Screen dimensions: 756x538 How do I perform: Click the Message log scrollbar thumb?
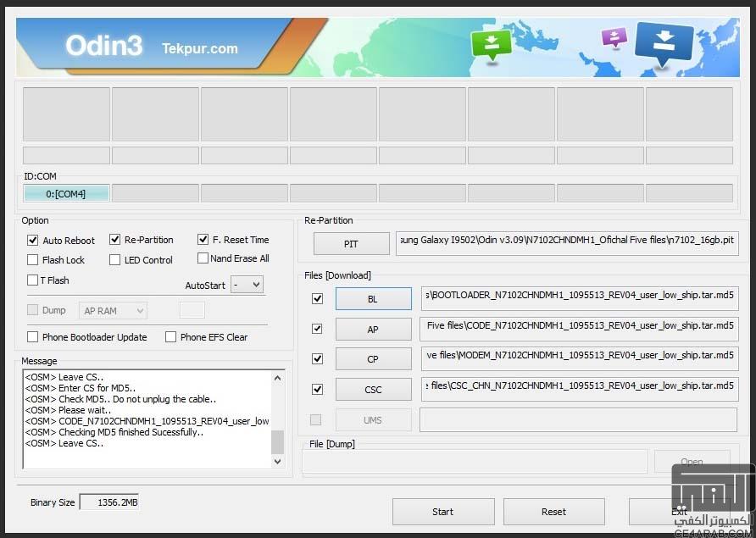(277, 442)
